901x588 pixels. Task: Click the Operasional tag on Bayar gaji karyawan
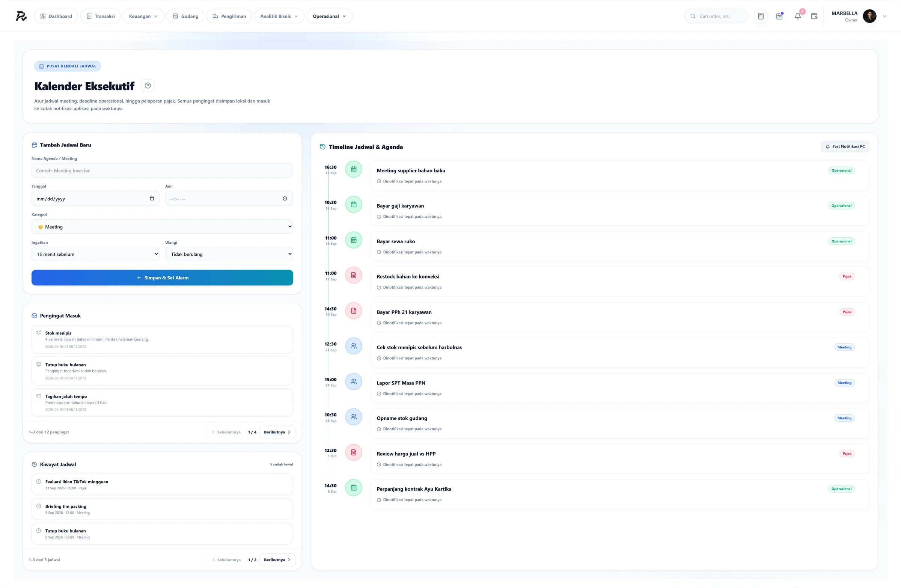point(841,206)
